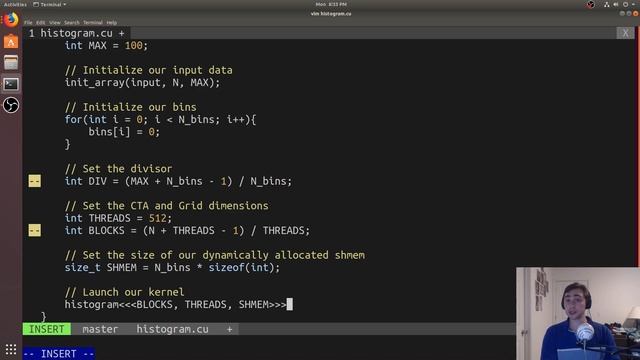640x360 pixels.
Task: Click the 'master' branch label in statusline
Action: pos(100,329)
